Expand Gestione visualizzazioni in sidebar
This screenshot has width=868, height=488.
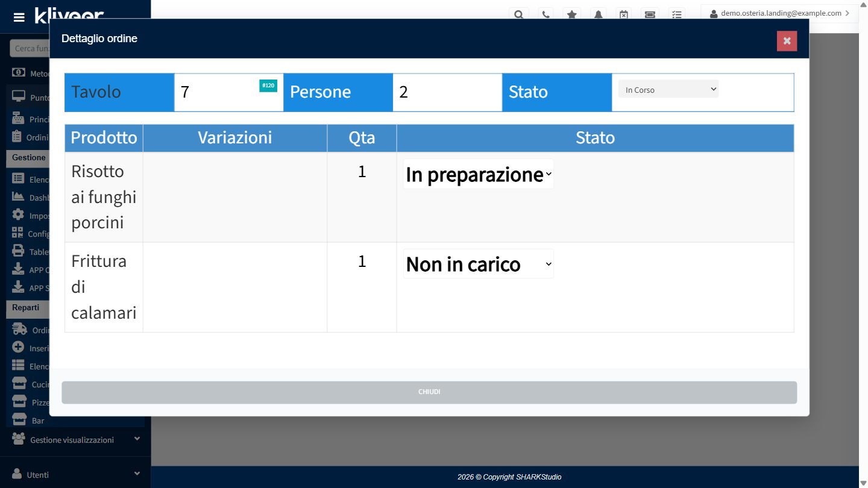click(x=75, y=440)
